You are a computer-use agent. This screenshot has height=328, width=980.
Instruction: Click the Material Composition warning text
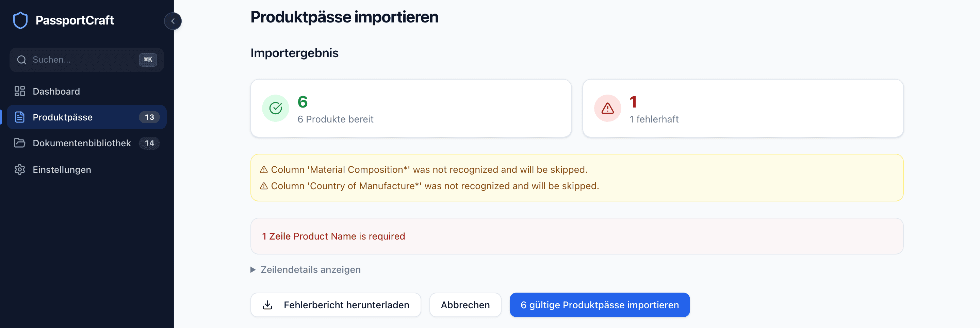(429, 170)
